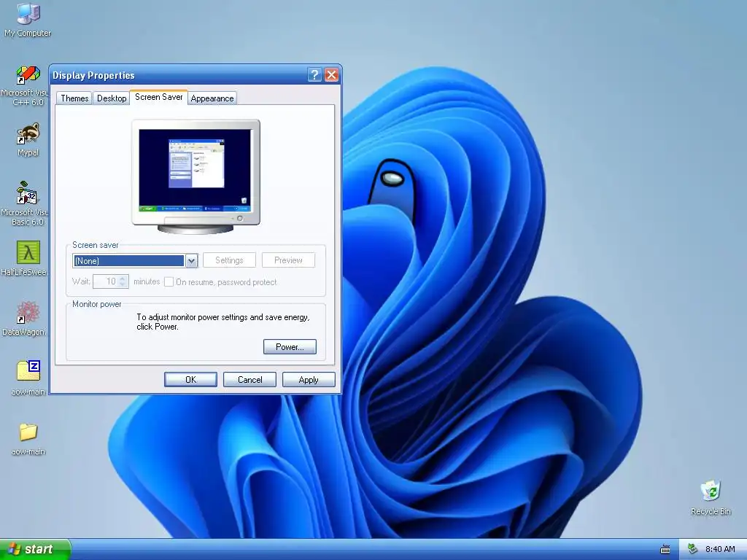Decrease the Wait minutes spinner
The height and width of the screenshot is (560, 747).
click(123, 285)
